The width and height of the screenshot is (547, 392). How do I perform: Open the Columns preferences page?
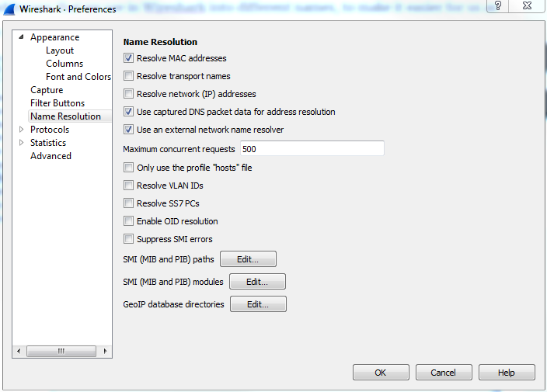click(64, 64)
